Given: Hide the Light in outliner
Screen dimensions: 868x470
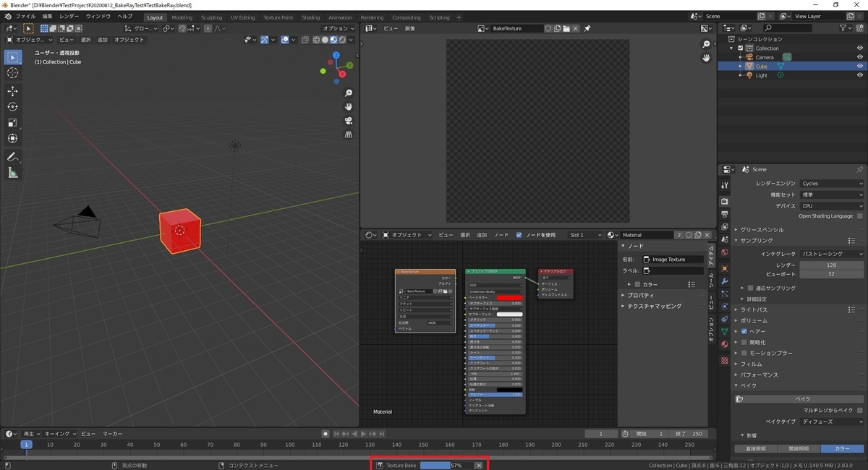Looking at the screenshot, I should [x=859, y=75].
